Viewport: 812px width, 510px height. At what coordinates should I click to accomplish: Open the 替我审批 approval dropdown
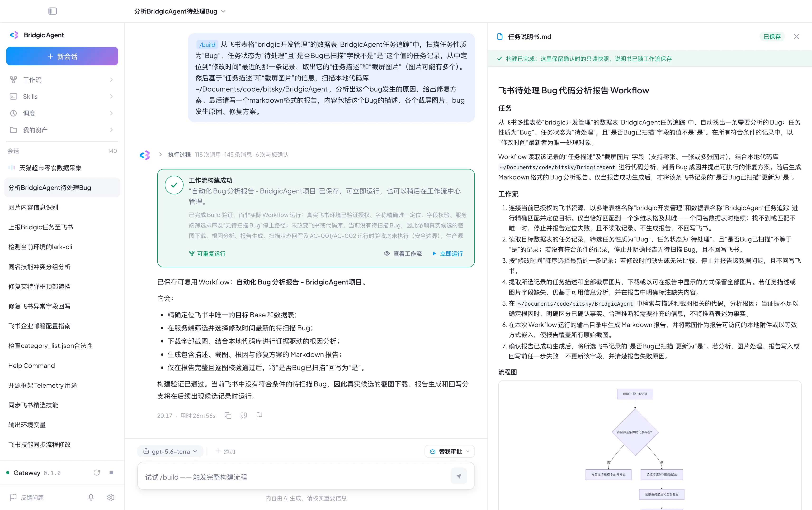pyautogui.click(x=449, y=451)
